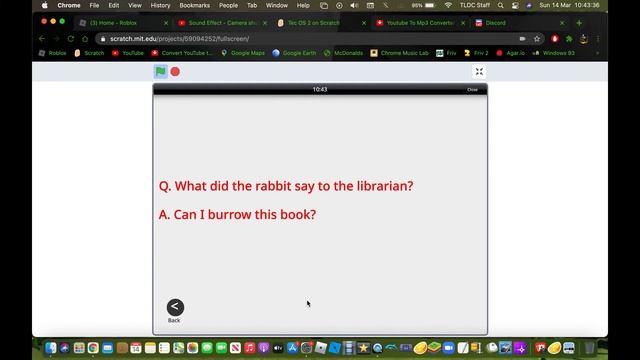Open the Chrome profile avatar

[584, 39]
